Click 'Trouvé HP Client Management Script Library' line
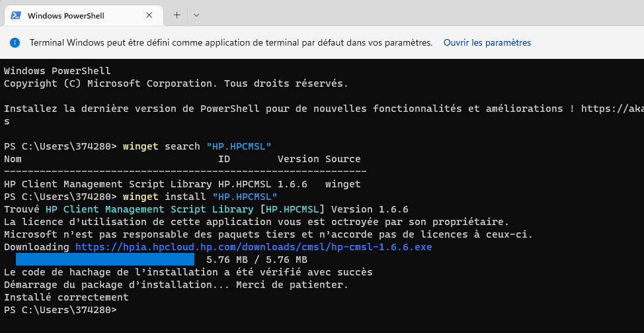The image size is (644, 333). pyautogui.click(x=206, y=209)
